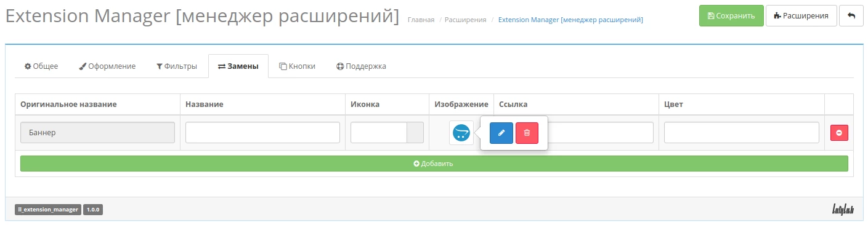Image resolution: width=868 pixels, height=225 pixels.
Task: Click the green Добавить add button
Action: coord(434,164)
